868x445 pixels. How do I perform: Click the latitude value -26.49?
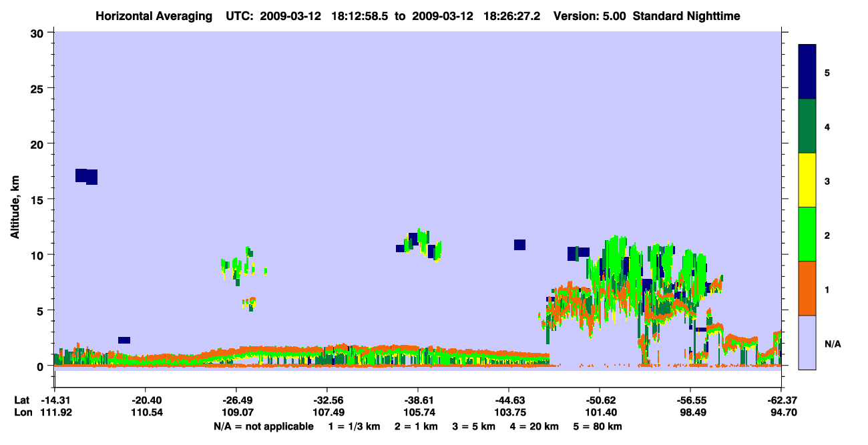236,400
